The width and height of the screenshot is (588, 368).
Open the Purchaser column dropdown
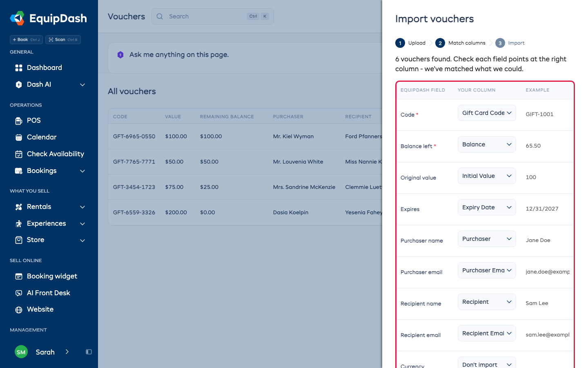[487, 239]
